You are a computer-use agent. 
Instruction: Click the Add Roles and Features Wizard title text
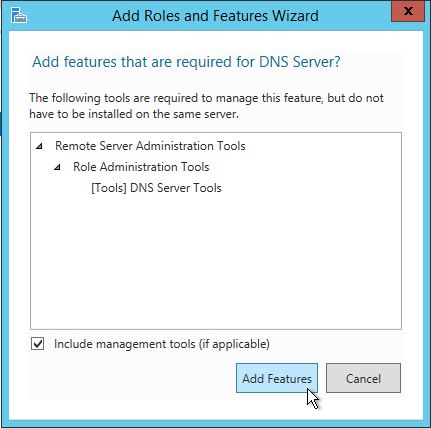[x=215, y=16]
